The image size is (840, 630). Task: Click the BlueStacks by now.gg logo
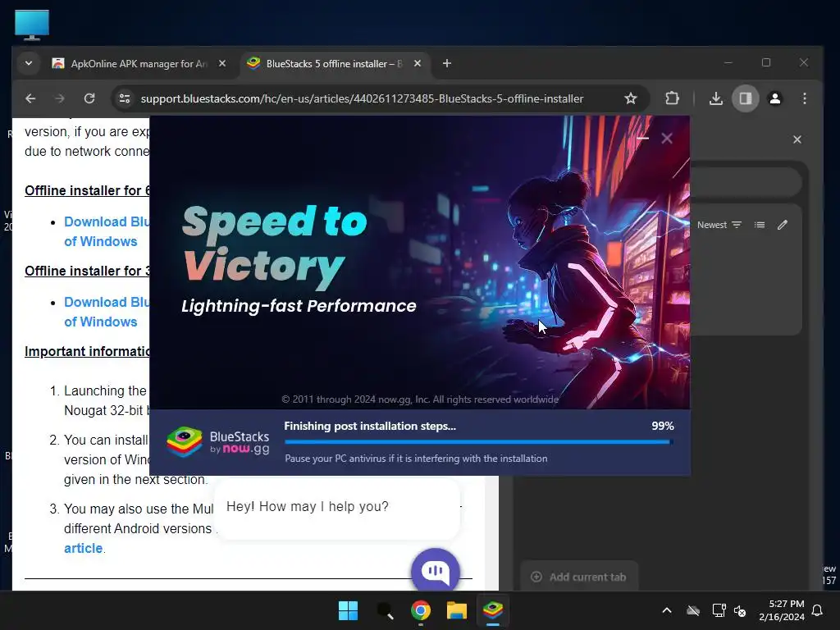(x=217, y=442)
